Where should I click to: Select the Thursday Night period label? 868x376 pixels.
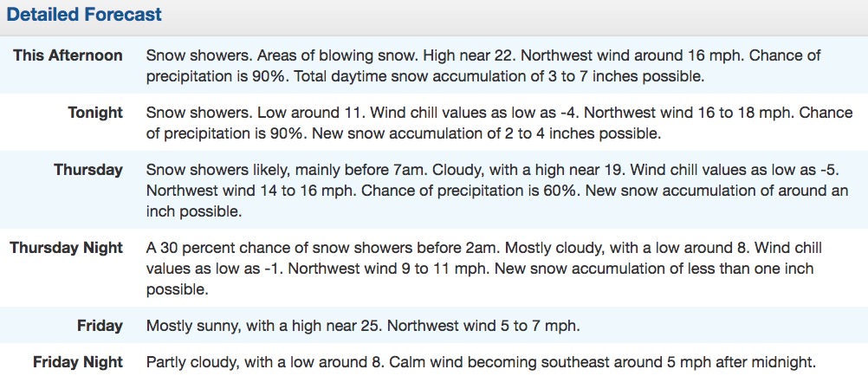(67, 248)
